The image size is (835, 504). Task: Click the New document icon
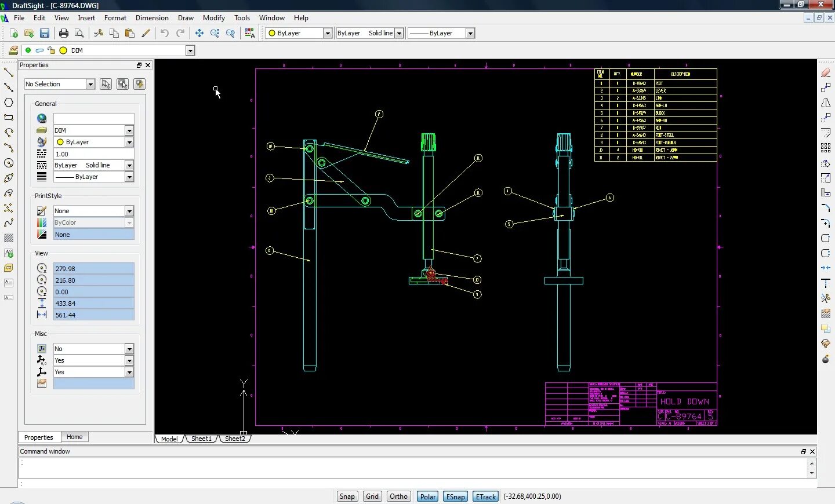(x=13, y=33)
